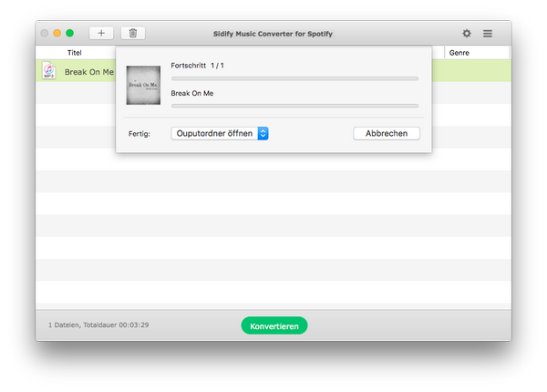Screen dimensions: 547x392
Task: Click the plus add music button
Action: point(101,33)
